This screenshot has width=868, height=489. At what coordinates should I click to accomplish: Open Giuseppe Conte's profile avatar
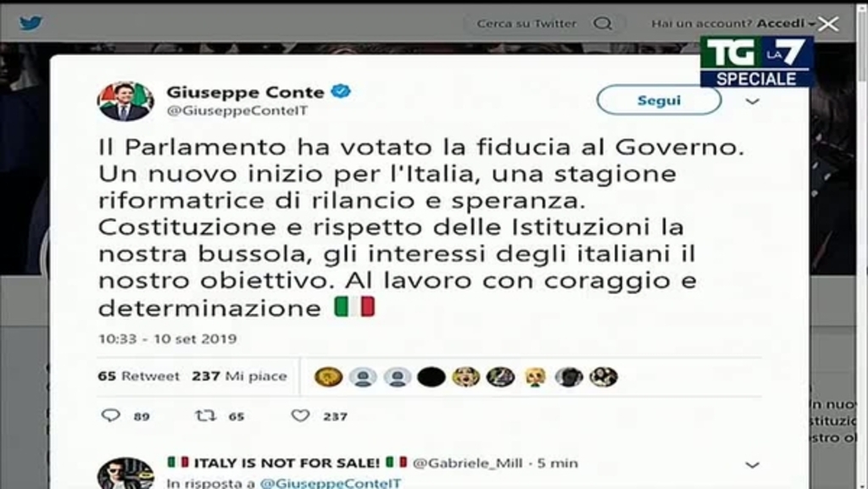pos(125,101)
